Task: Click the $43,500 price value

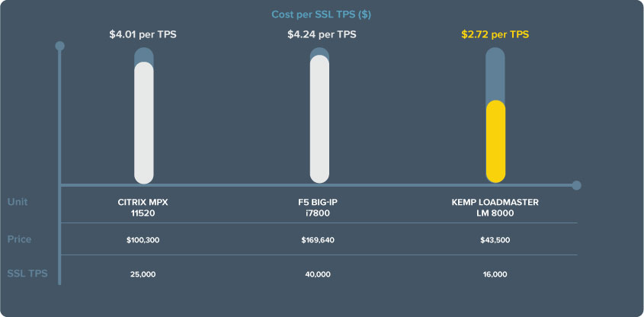Action: click(495, 240)
